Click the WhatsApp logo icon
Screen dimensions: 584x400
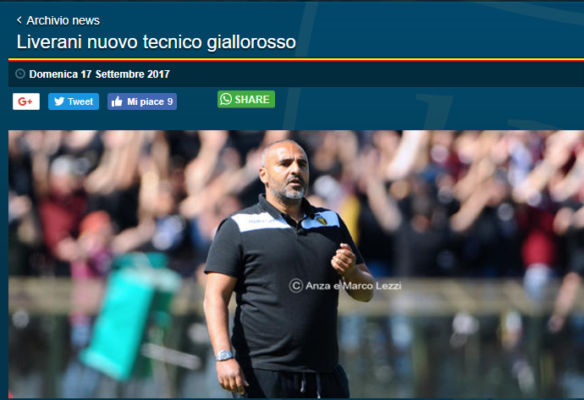pyautogui.click(x=226, y=99)
